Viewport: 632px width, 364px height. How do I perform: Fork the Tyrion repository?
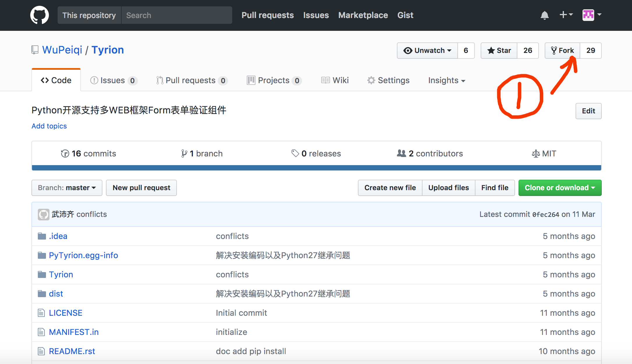562,51
